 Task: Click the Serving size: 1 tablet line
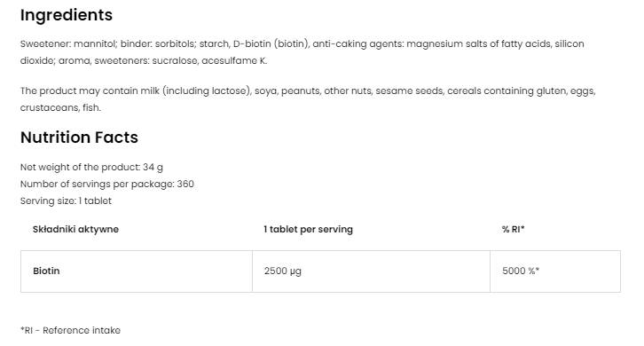pos(66,201)
